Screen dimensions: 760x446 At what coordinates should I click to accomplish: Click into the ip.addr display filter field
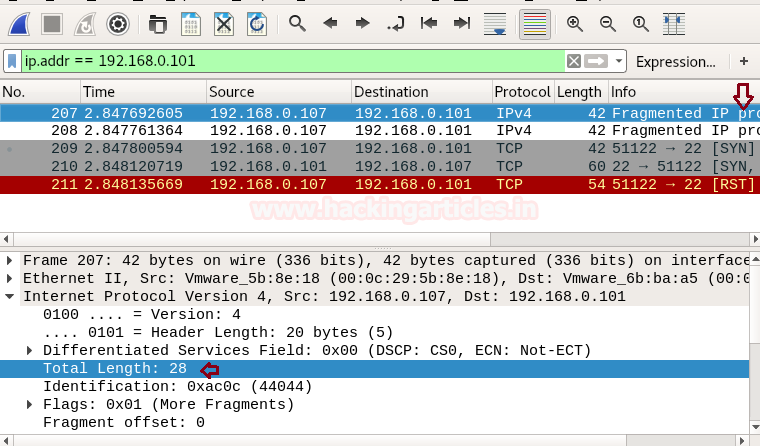pos(293,61)
